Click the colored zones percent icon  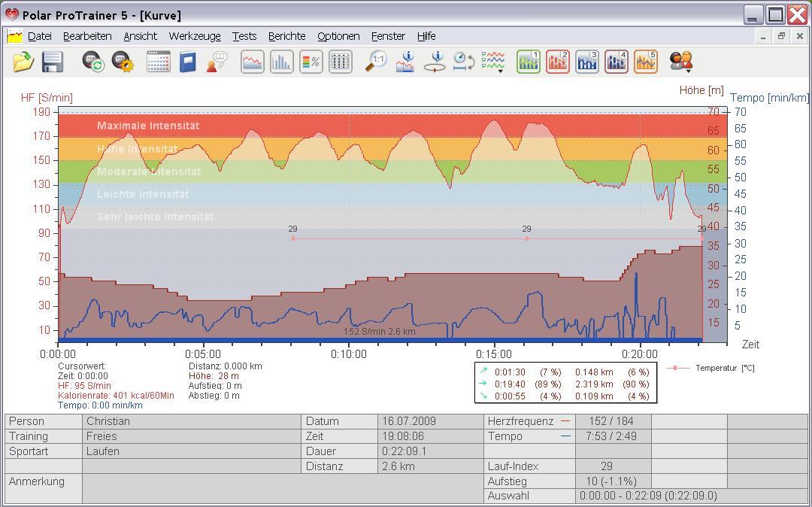[x=311, y=62]
